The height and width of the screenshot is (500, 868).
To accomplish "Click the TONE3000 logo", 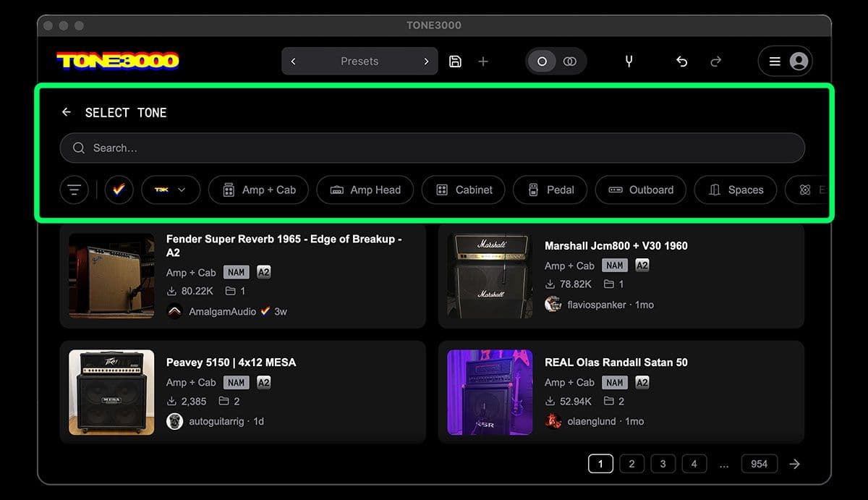I will pos(117,61).
